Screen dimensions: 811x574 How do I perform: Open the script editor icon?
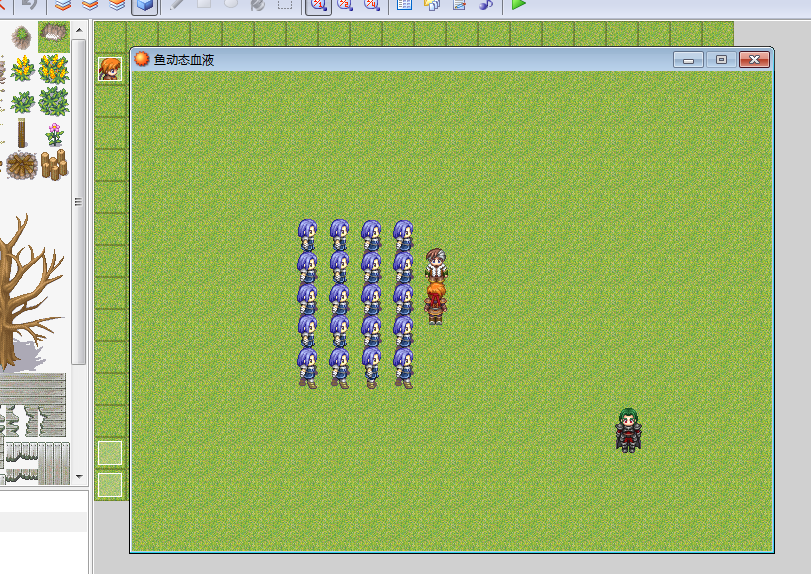(x=459, y=5)
